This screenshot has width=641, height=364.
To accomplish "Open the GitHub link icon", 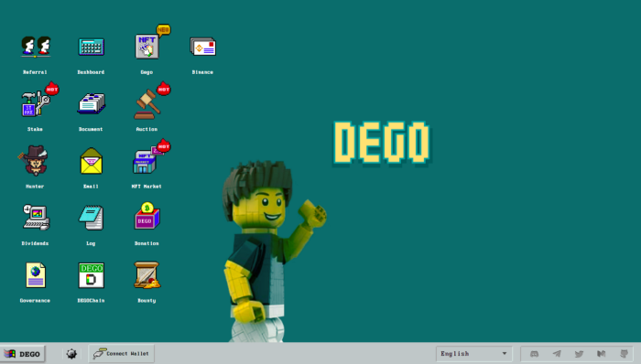I will (624, 354).
